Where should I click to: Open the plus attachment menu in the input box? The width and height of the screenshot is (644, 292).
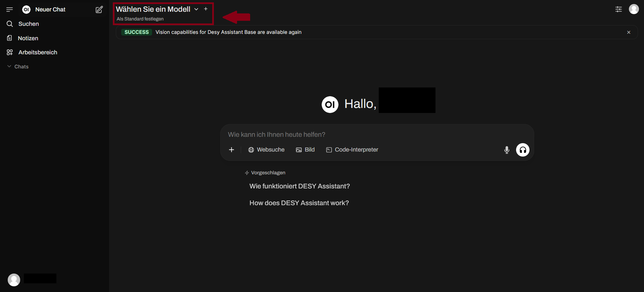tap(231, 150)
